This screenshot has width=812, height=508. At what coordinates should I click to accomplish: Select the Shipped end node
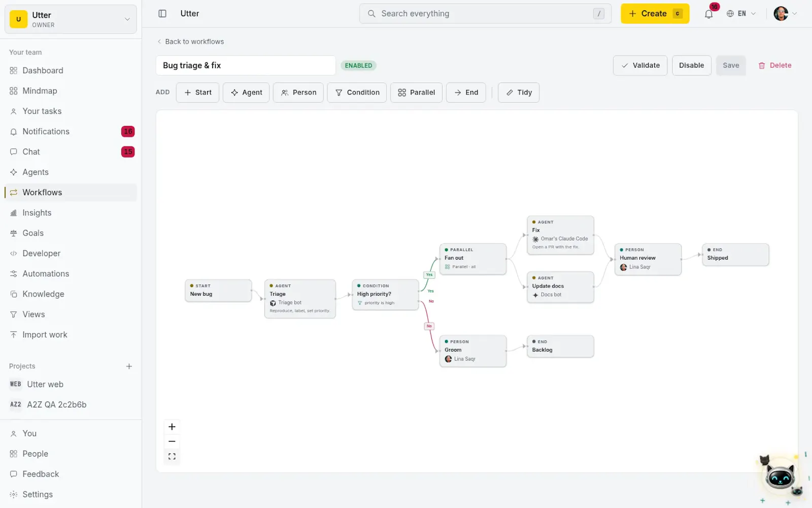[735, 255]
